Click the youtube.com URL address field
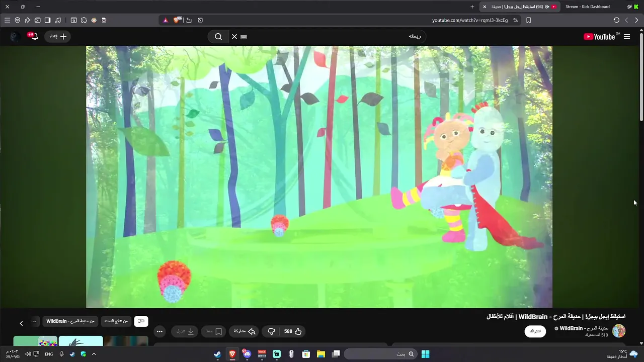Screen dimensions: 644x362 pyautogui.click(x=470, y=20)
